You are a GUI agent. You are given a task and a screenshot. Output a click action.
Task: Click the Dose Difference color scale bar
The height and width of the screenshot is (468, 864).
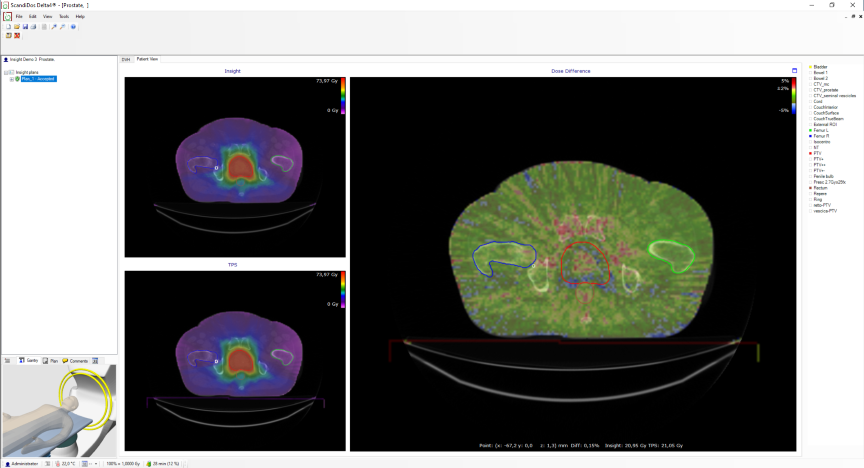click(x=786, y=93)
